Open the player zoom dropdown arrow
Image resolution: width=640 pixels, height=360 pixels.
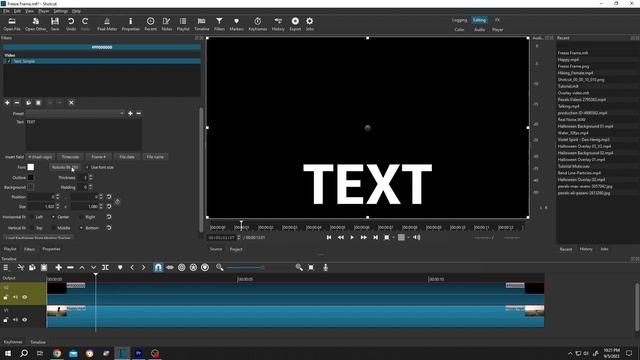394,238
